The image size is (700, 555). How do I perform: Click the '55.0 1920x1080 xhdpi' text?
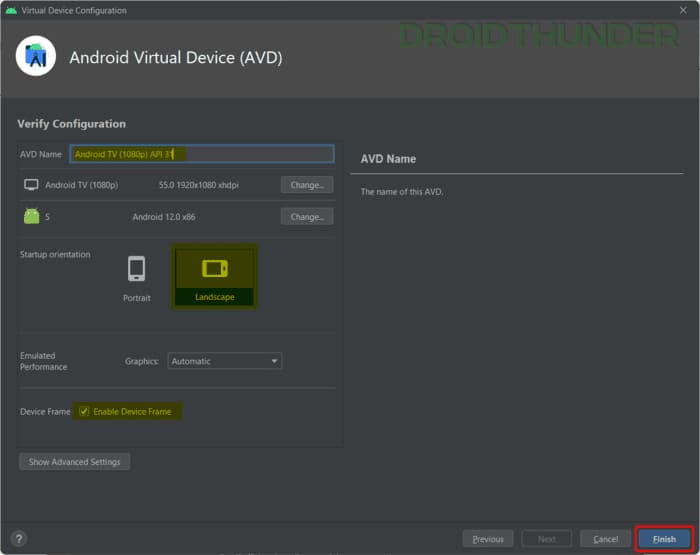pos(199,185)
